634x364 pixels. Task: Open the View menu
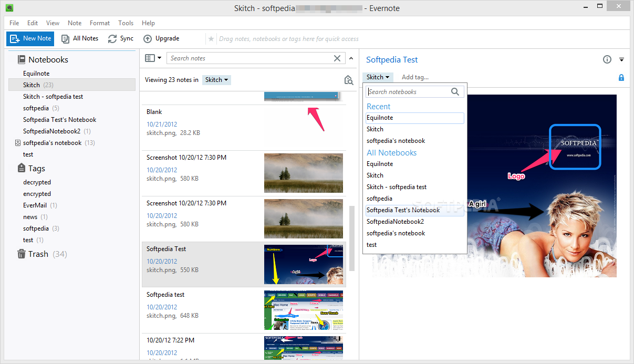[53, 23]
